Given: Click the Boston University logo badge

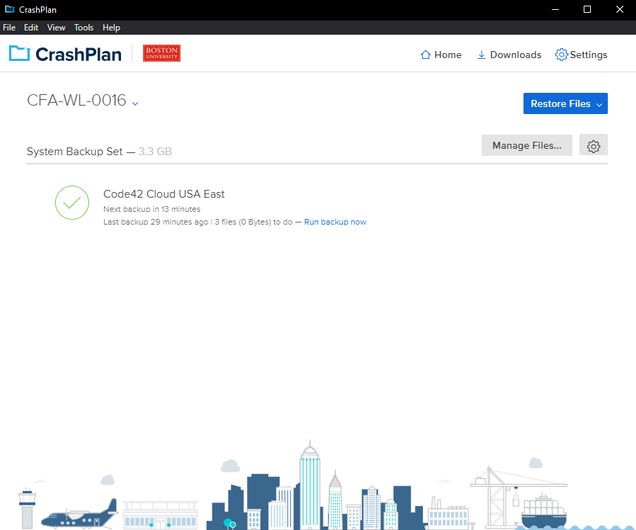Looking at the screenshot, I should pos(161,54).
